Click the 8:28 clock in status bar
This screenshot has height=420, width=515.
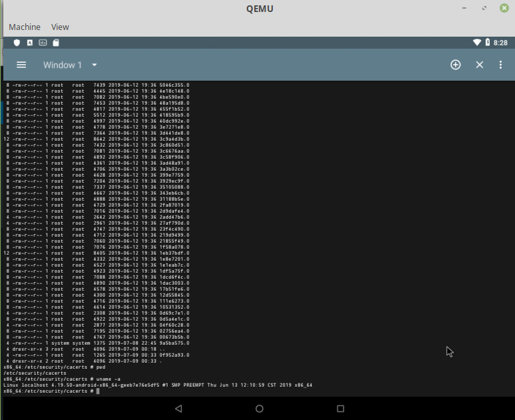tap(500, 43)
